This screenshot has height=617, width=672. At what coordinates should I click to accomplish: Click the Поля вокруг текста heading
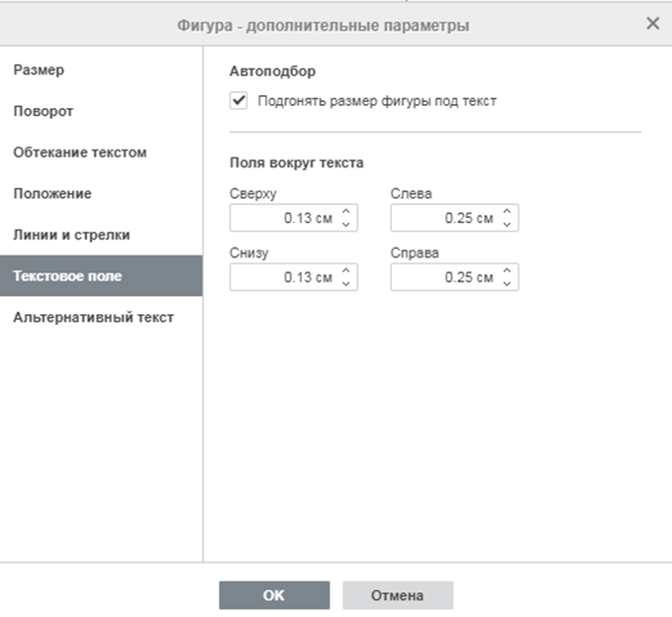click(297, 163)
